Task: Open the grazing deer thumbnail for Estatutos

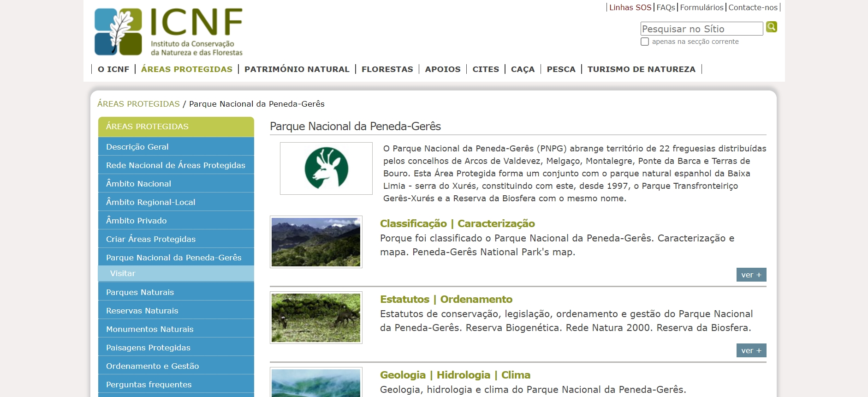Action: [316, 318]
